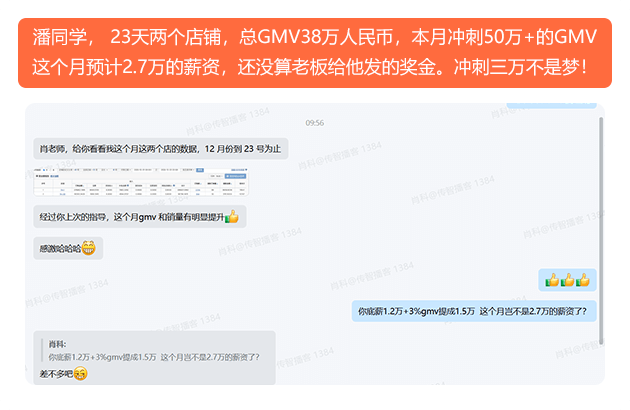Click the 差不多吧 reply text
The height and width of the screenshot is (410, 630).
point(56,374)
